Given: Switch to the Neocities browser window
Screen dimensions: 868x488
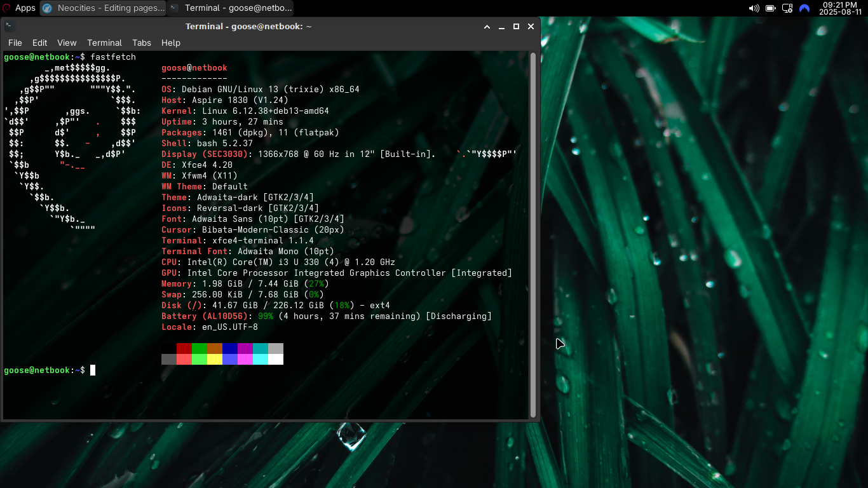Looking at the screenshot, I should click(103, 8).
